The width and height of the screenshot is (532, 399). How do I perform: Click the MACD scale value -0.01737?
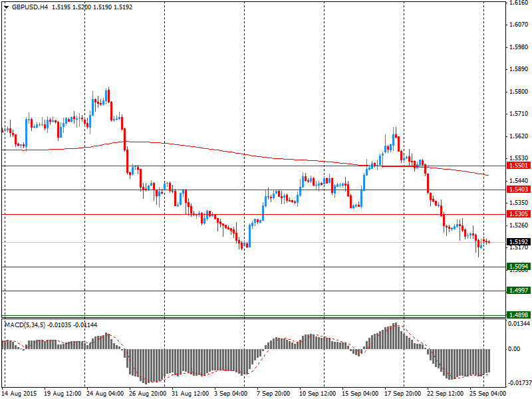pos(519,383)
